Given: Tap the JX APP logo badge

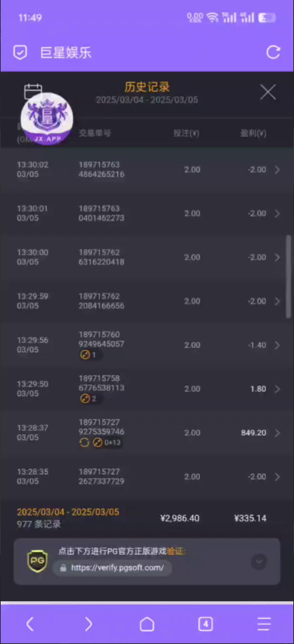Looking at the screenshot, I should coord(47,118).
